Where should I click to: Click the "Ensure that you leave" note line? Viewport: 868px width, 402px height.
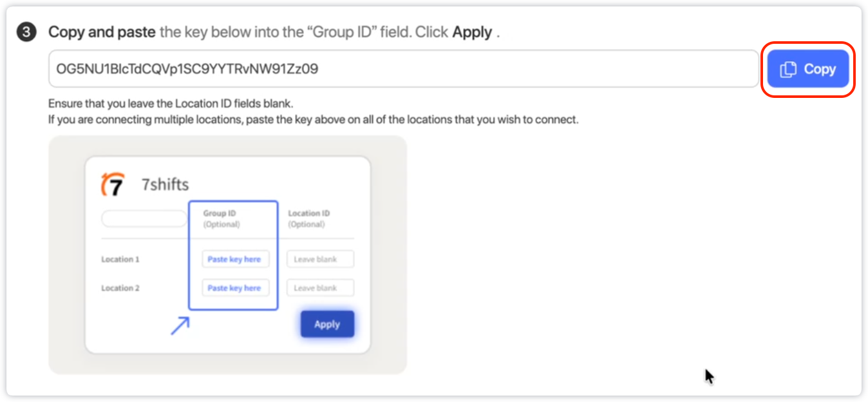171,103
